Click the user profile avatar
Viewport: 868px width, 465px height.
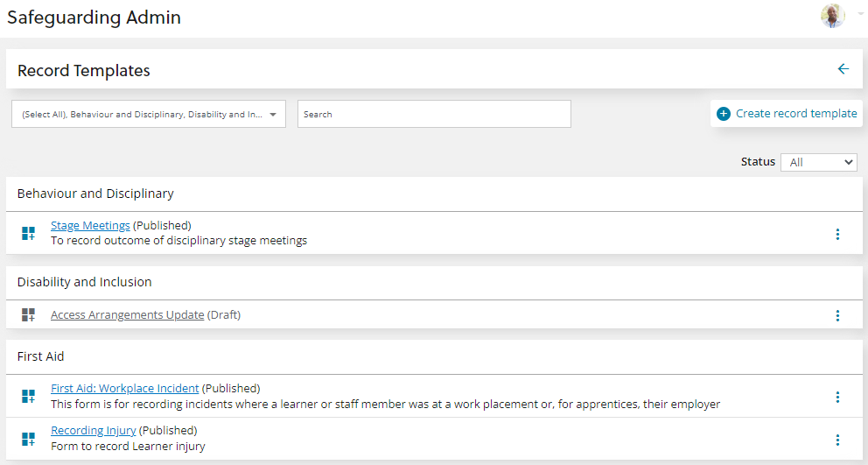(832, 16)
